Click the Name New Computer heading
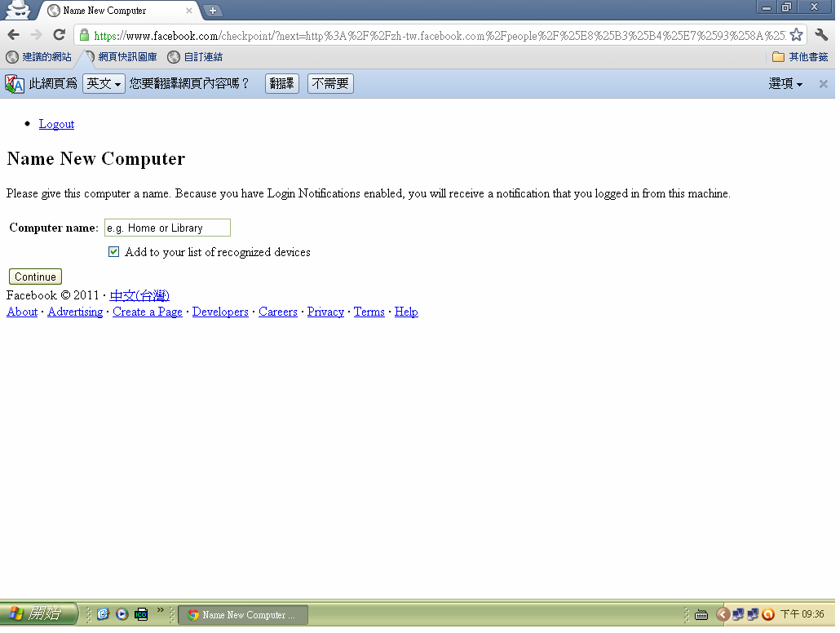 [x=96, y=158]
